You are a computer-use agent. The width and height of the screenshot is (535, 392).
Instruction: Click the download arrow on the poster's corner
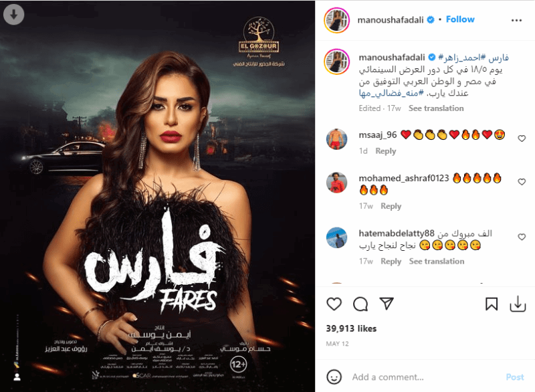coord(13,15)
